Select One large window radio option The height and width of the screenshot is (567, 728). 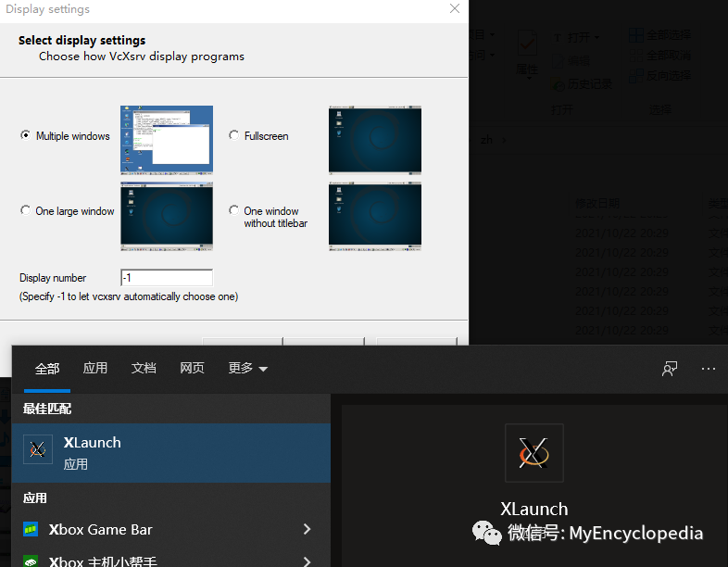26,210
